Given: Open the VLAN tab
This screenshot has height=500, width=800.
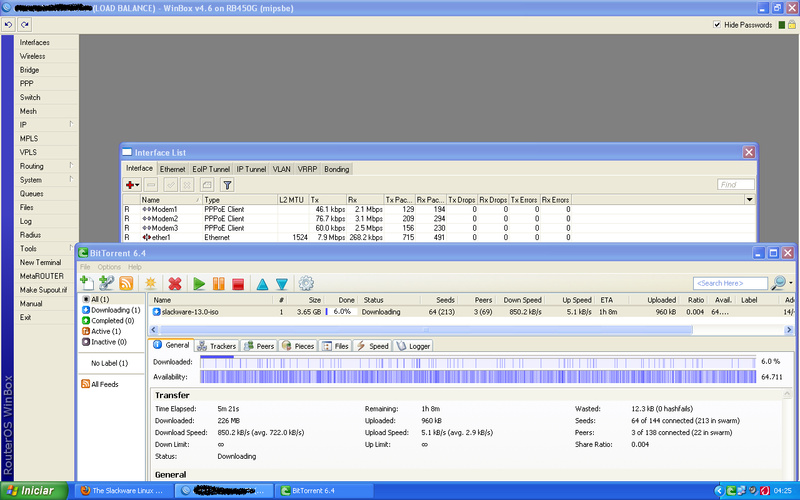Looking at the screenshot, I should point(281,169).
